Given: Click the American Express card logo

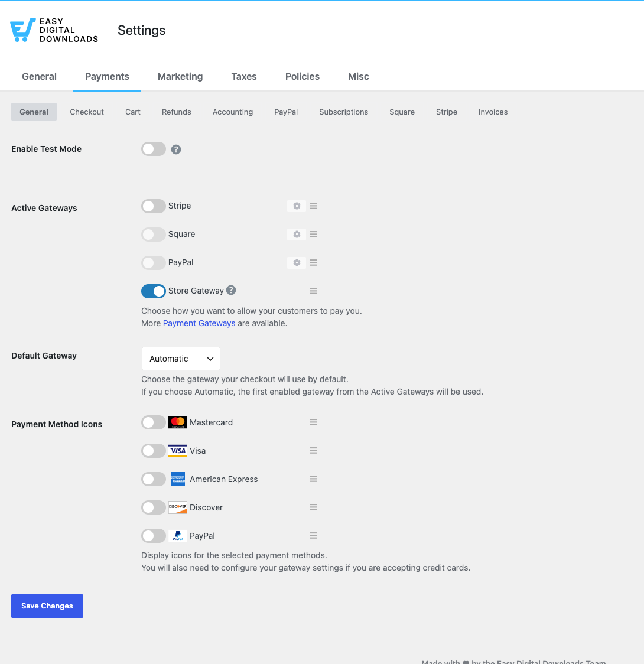Looking at the screenshot, I should click(178, 479).
